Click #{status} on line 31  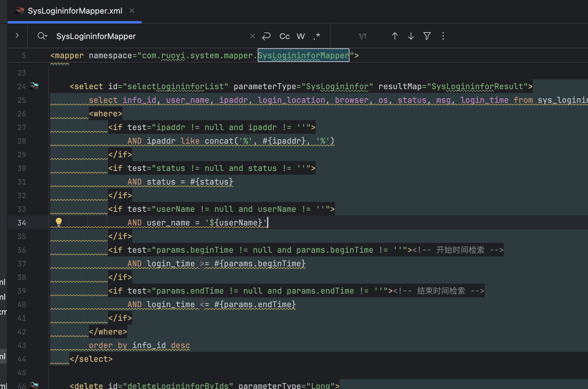211,182
